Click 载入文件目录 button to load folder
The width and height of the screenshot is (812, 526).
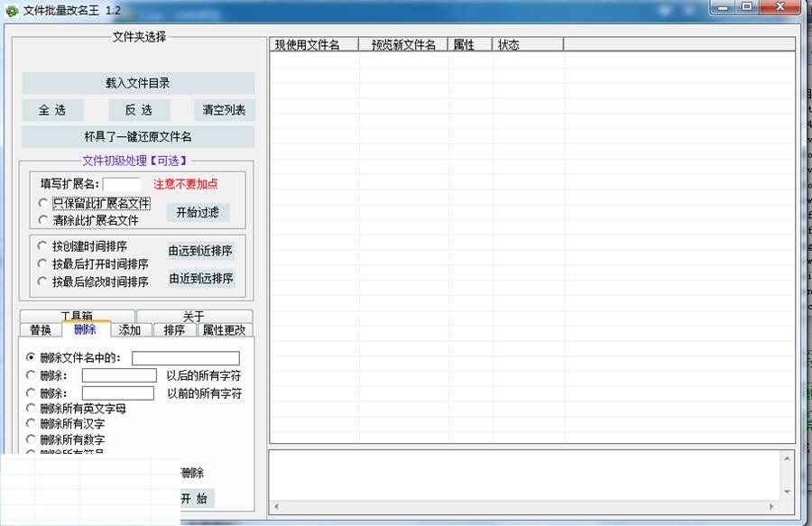click(x=138, y=83)
